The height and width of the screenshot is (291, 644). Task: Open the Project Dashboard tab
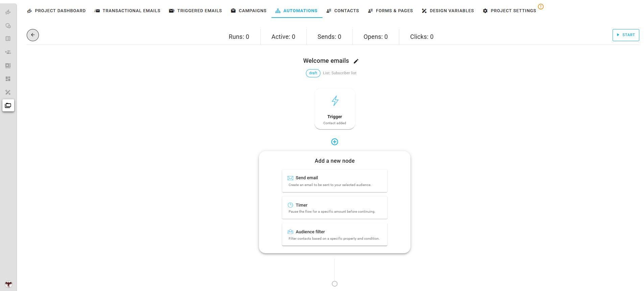point(56,11)
